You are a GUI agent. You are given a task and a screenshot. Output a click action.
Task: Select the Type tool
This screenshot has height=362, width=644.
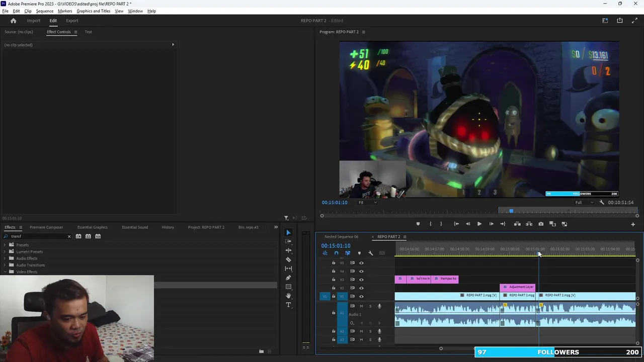click(x=288, y=305)
